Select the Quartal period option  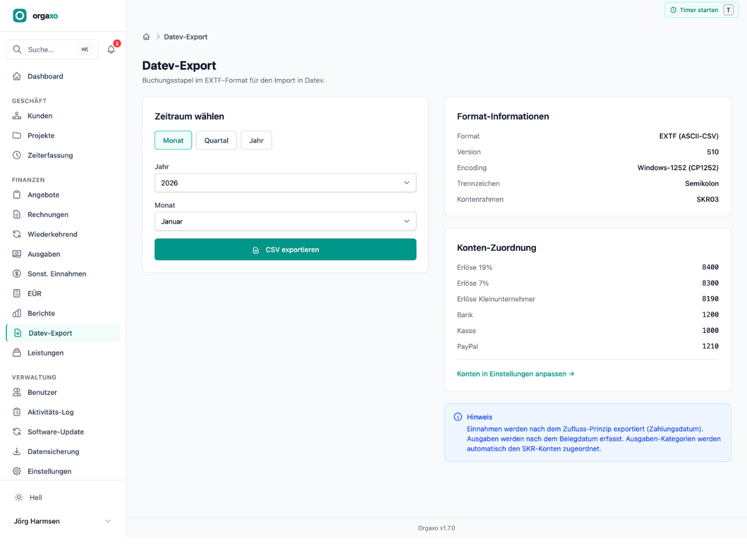click(x=216, y=141)
